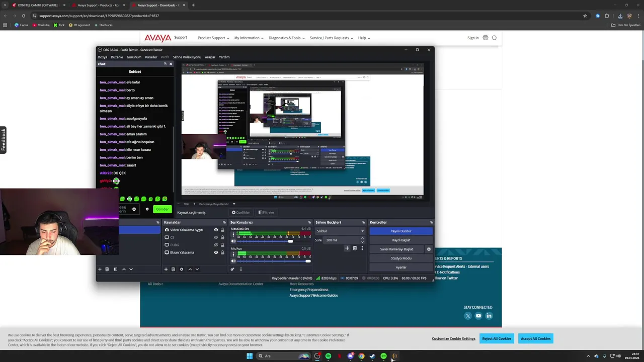Add a new scene with plus icon
The width and height of the screenshot is (644, 362).
[x=100, y=269]
